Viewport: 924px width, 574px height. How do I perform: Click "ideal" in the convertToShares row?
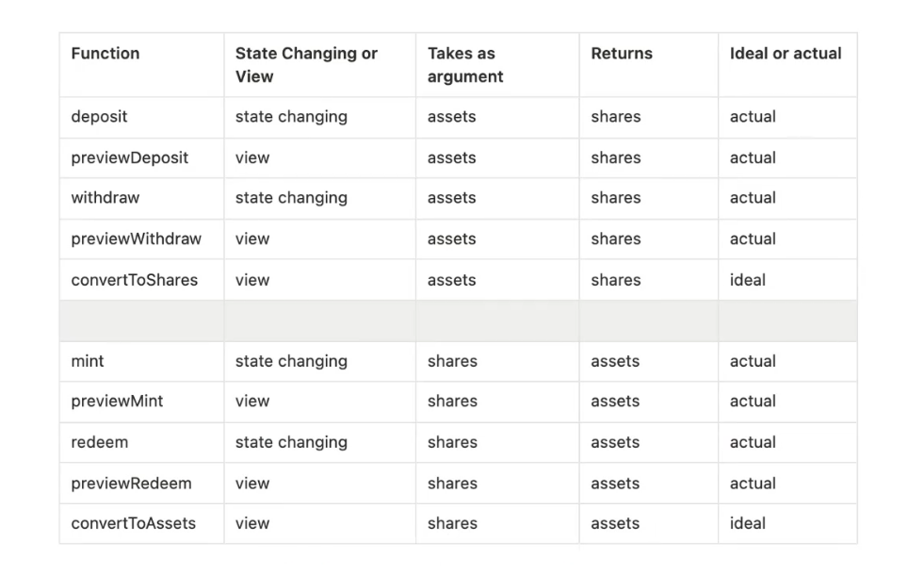[748, 280]
